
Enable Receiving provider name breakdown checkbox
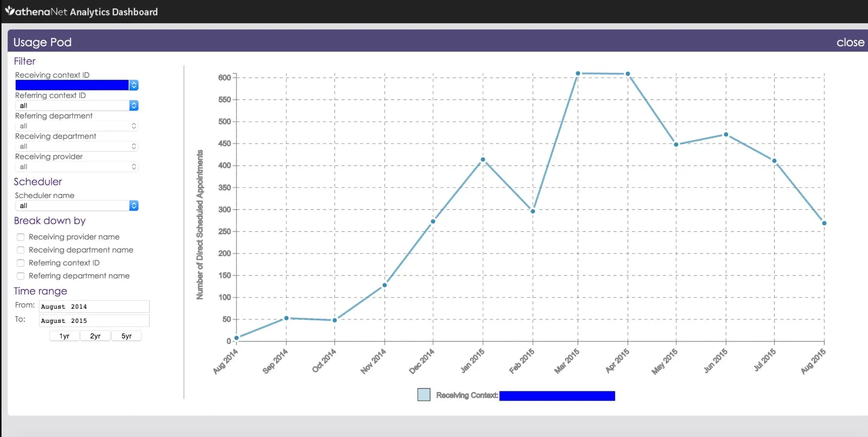coord(21,237)
